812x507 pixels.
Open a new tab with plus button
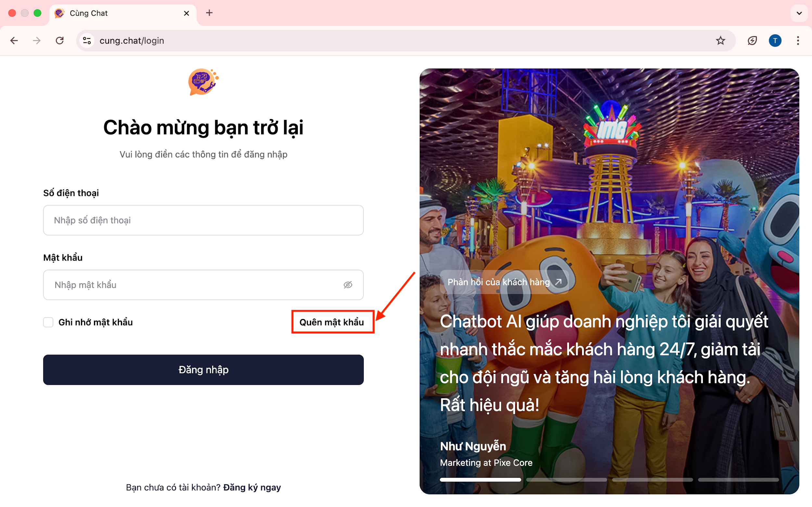point(209,13)
